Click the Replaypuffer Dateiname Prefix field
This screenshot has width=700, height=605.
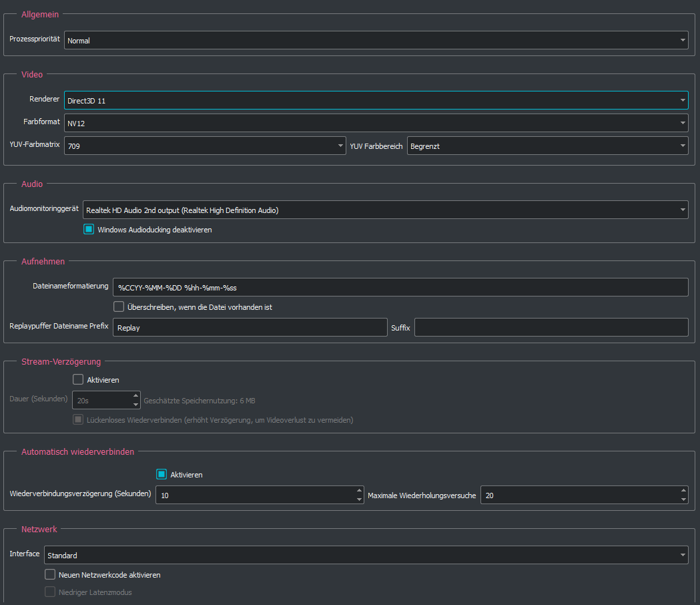[250, 327]
